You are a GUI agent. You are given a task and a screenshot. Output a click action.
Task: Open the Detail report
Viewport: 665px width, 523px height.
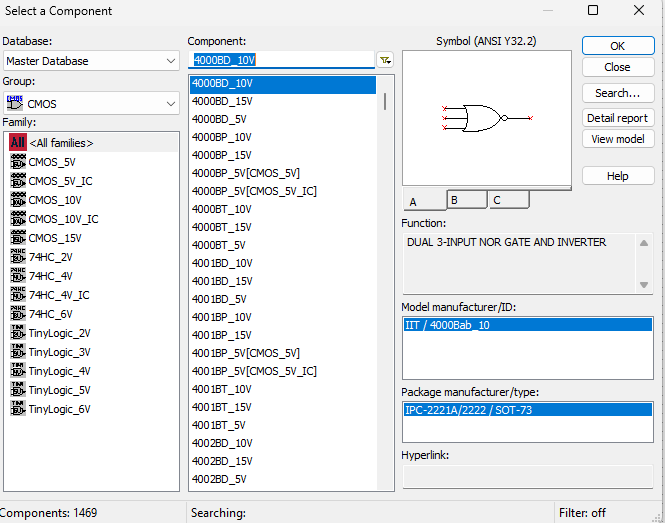coord(617,118)
